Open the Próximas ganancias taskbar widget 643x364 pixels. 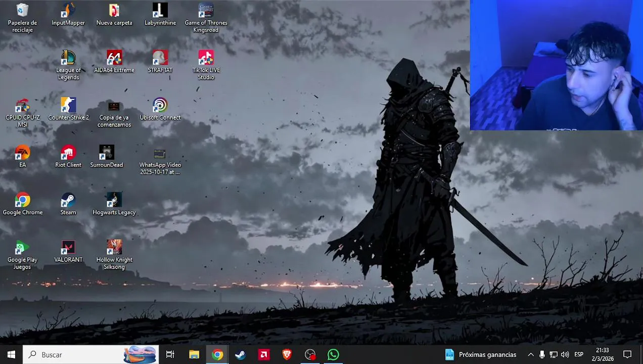481,355
